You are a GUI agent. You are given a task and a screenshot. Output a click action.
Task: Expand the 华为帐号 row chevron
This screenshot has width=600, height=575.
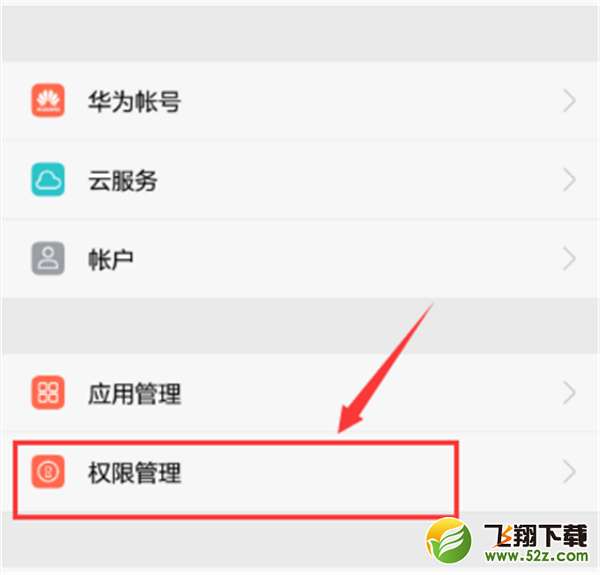(569, 101)
